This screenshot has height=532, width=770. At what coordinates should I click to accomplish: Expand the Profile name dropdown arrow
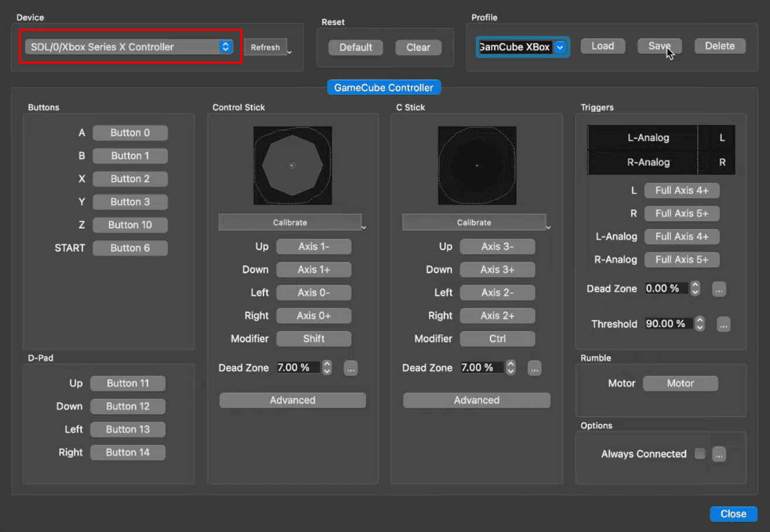coord(560,47)
